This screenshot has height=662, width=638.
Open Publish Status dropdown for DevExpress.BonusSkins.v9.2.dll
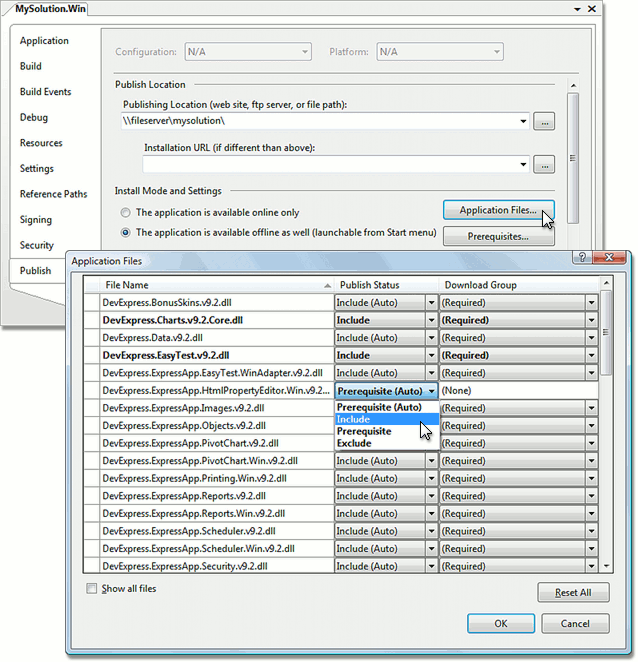432,303
